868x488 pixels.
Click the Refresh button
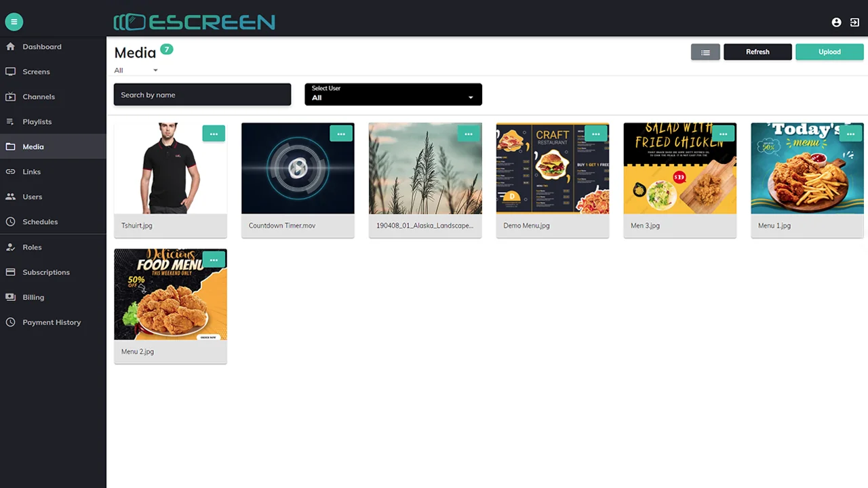(757, 52)
